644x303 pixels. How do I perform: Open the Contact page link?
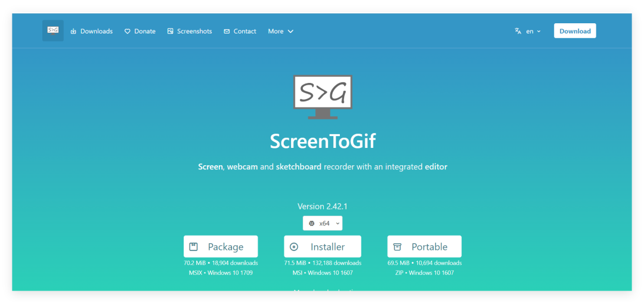coord(240,31)
